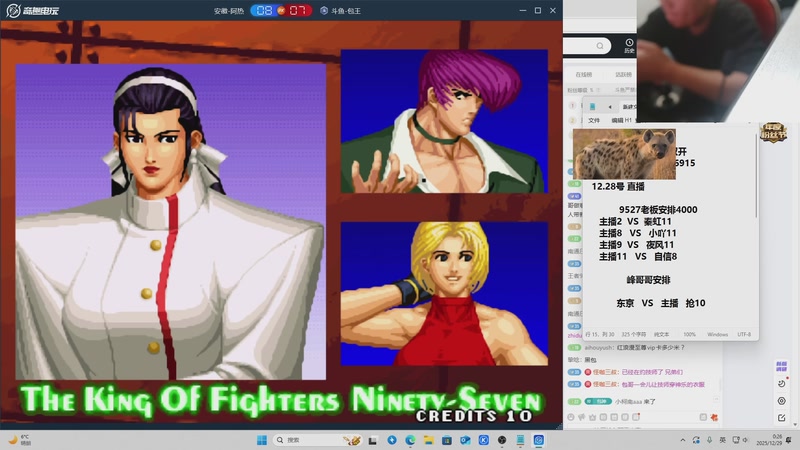
Task: Show hidden system tray icons
Action: [683, 440]
